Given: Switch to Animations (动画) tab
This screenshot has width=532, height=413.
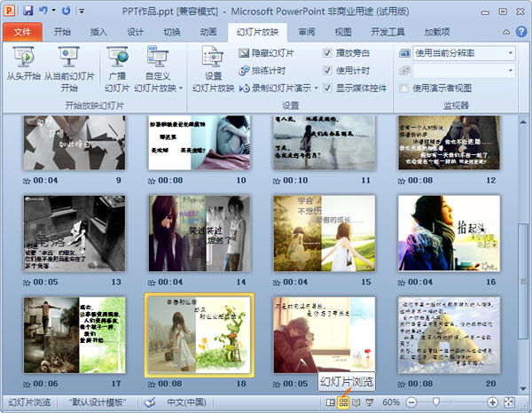Looking at the screenshot, I should pyautogui.click(x=208, y=32).
